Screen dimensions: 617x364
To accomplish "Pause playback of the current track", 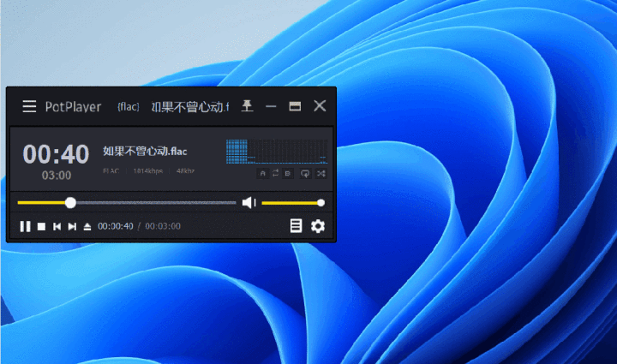I will coord(25,226).
